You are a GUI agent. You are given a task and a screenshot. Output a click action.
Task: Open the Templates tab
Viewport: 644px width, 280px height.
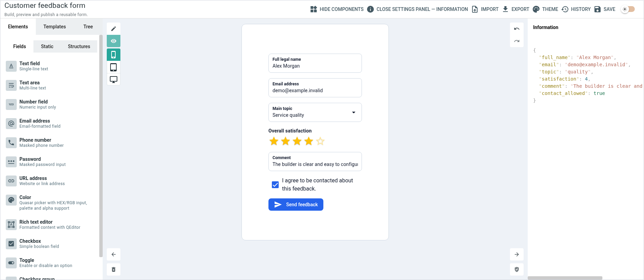tap(55, 27)
